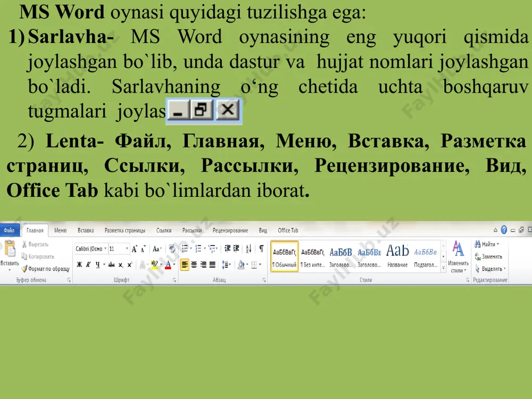Image resolution: width=532 pixels, height=399 pixels.
Task: Switch to the Вид tab
Action: pyautogui.click(x=263, y=230)
